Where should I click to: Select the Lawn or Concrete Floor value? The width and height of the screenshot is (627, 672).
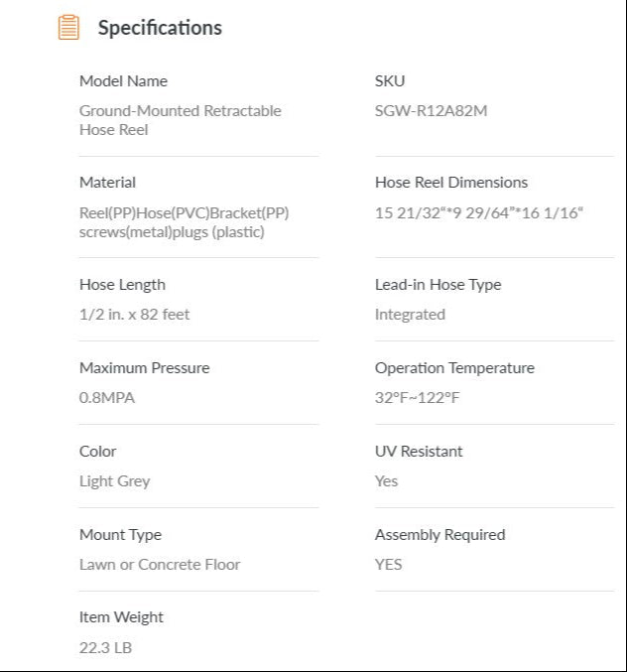tap(160, 565)
